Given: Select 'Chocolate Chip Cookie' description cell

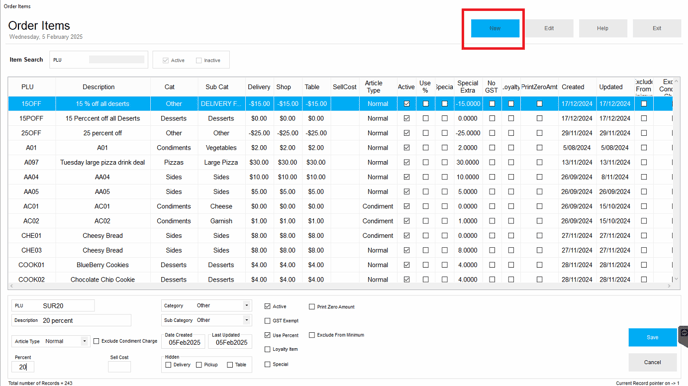Looking at the screenshot, I should 103,279.
